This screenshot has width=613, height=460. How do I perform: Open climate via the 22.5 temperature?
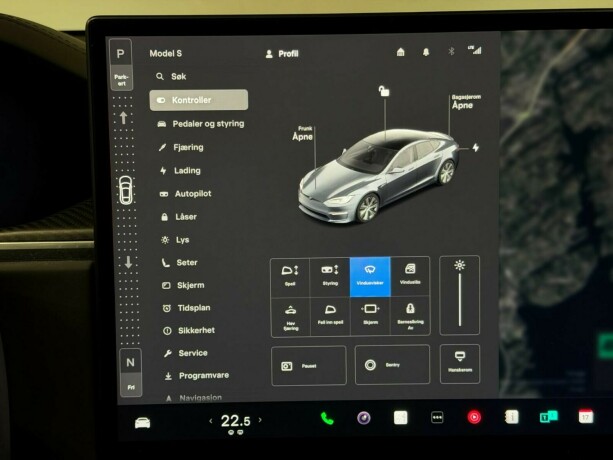(x=235, y=421)
